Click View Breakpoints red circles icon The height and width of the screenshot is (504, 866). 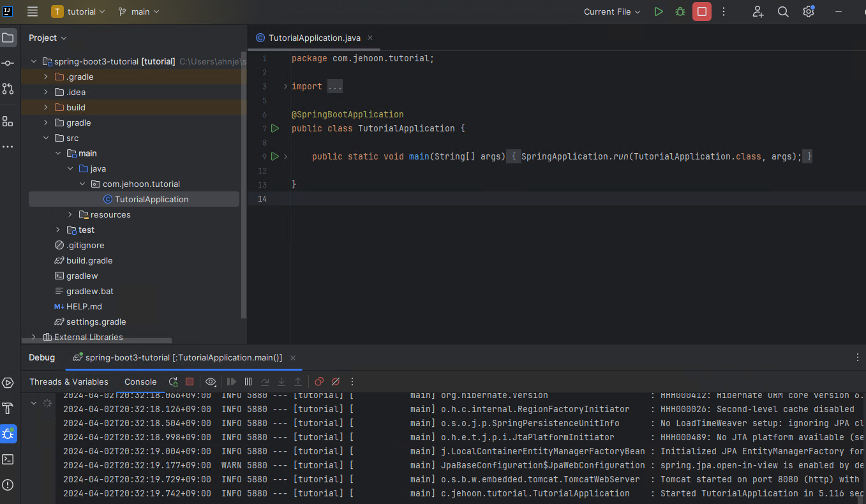[319, 382]
